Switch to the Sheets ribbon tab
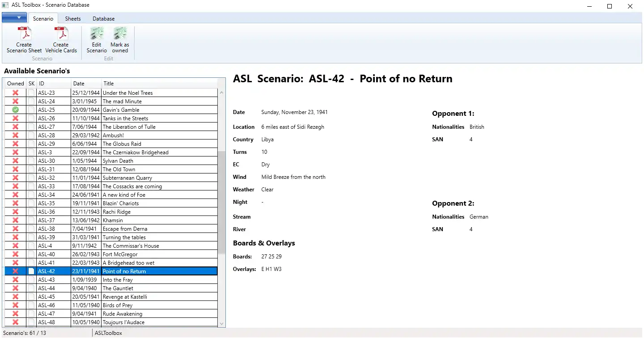 click(73, 19)
